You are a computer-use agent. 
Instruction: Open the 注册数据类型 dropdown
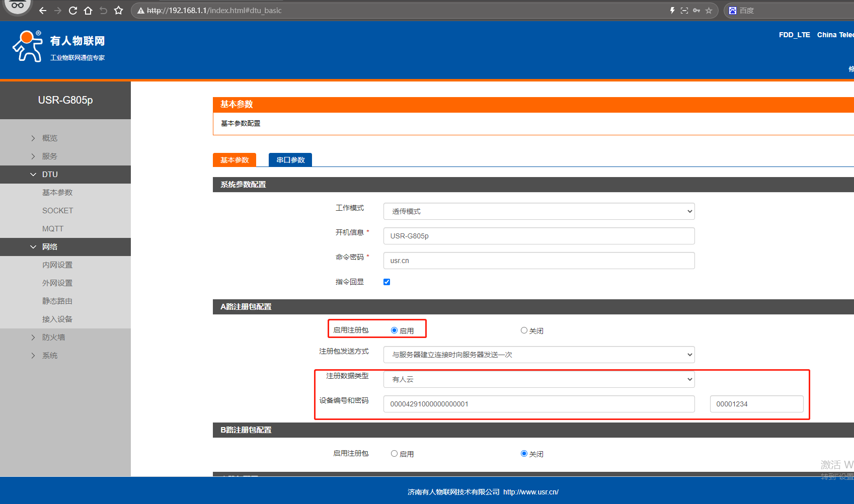538,379
